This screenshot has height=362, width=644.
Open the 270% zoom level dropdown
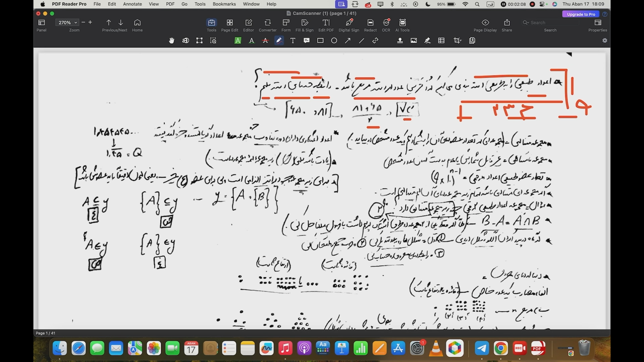pos(76,22)
